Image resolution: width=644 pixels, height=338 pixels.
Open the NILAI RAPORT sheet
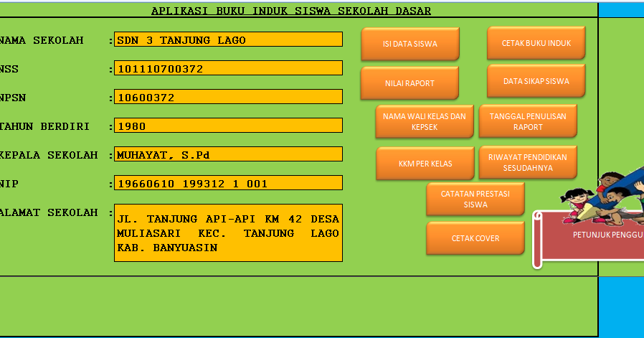(x=409, y=83)
